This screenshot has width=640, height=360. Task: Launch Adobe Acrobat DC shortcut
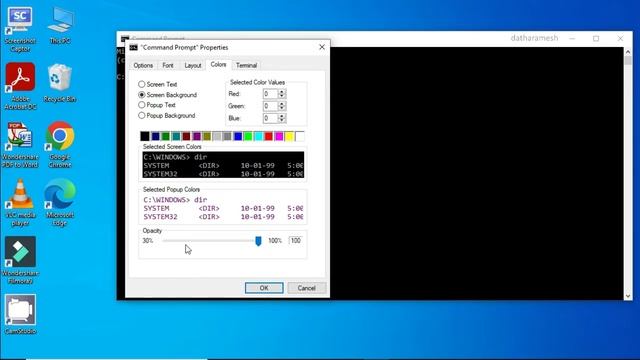coord(20,87)
